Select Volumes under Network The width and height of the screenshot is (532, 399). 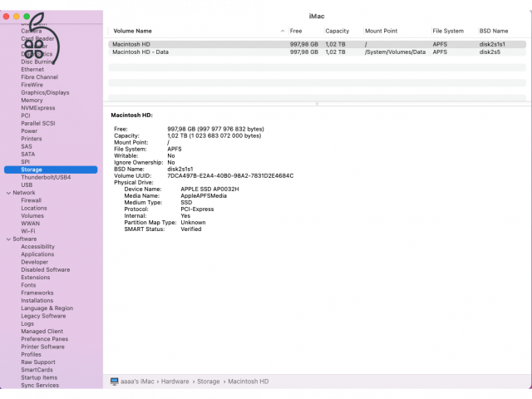(x=32, y=216)
